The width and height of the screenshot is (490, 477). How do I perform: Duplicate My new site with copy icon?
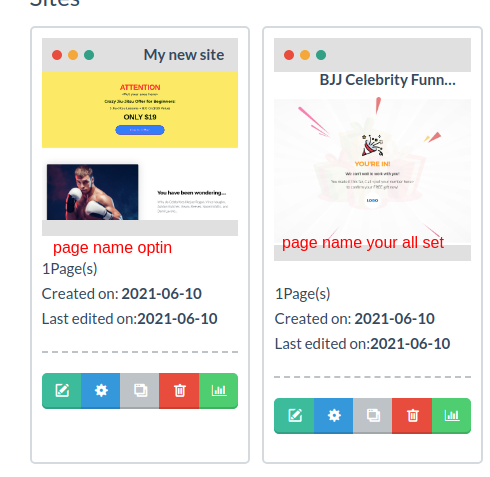coord(140,390)
